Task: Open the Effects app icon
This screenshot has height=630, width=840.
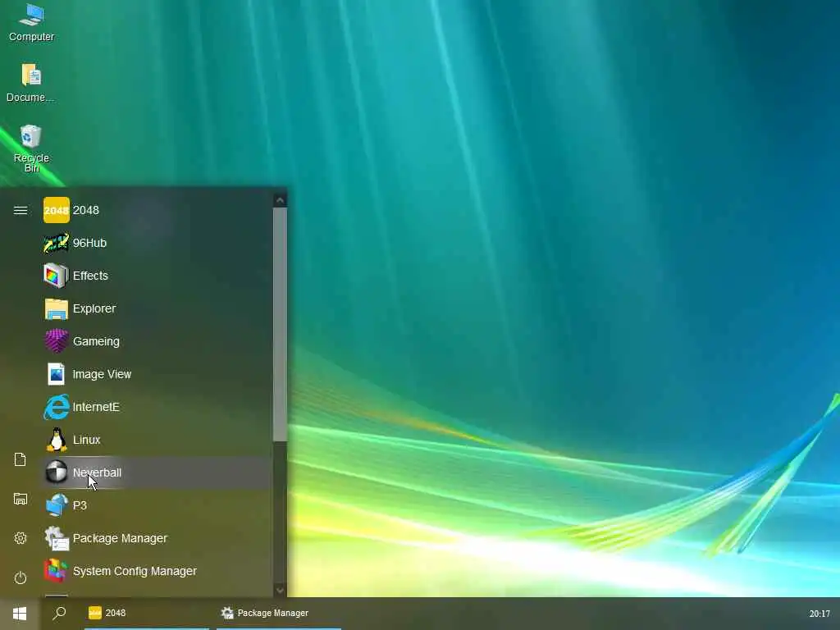Action: (57, 276)
